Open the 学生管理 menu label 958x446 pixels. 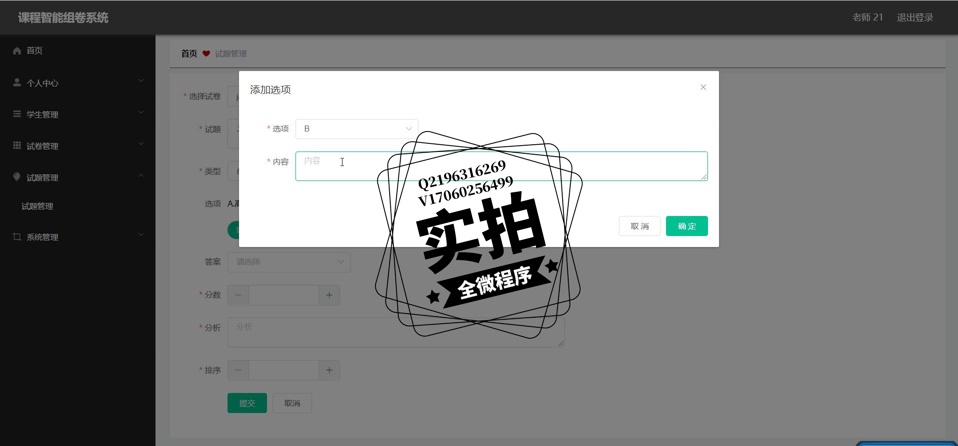tap(42, 115)
